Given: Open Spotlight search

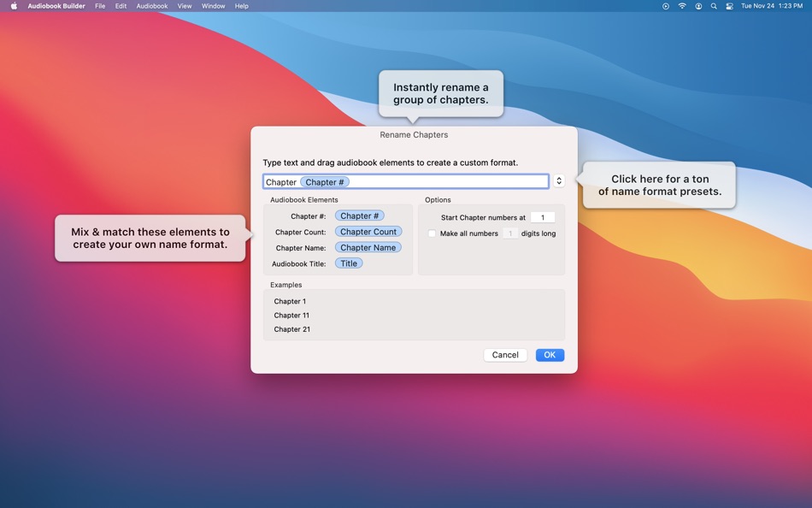Looking at the screenshot, I should [x=714, y=6].
